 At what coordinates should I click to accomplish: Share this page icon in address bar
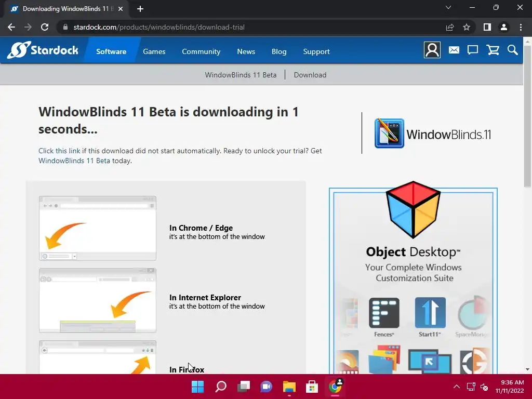pyautogui.click(x=450, y=27)
